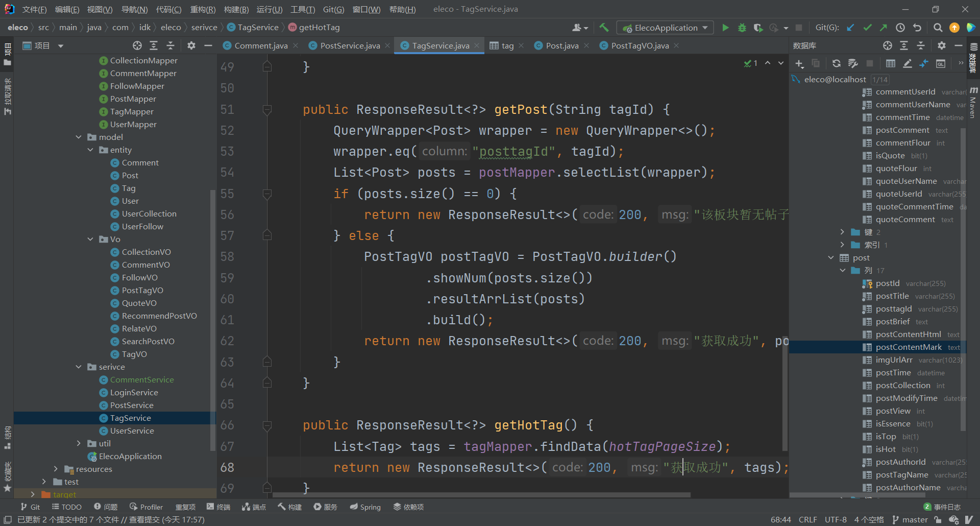
Task: Expand the resources folder
Action: (x=56, y=469)
